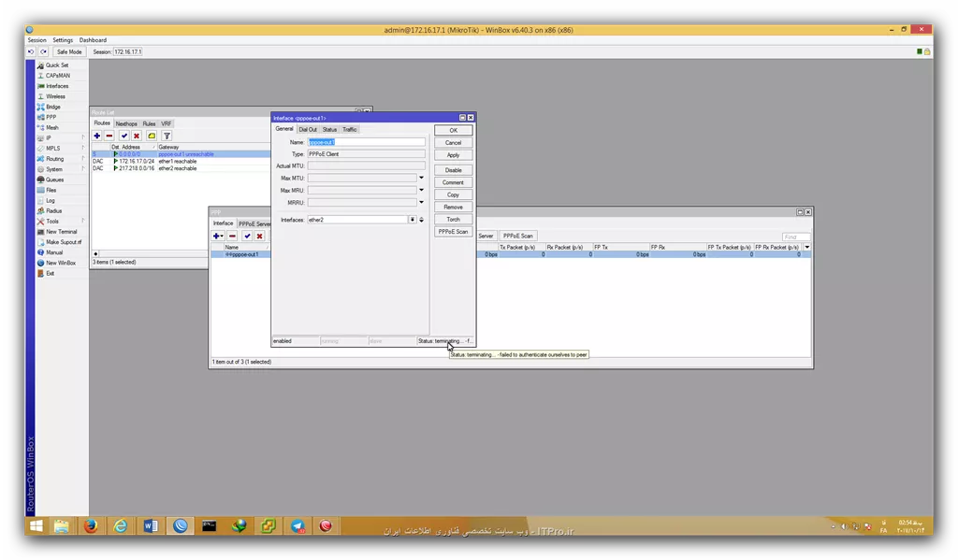958x560 pixels.
Task: Open the Settings menu
Action: point(63,40)
